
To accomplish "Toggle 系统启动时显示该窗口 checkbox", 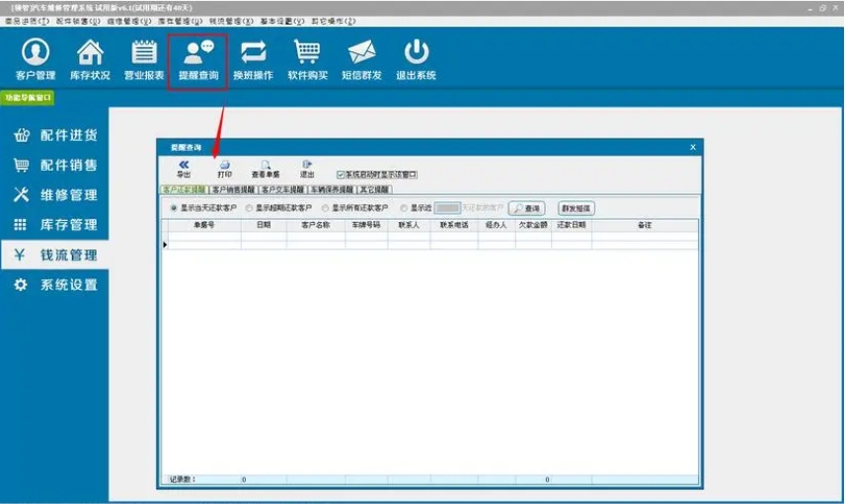I will pos(340,175).
